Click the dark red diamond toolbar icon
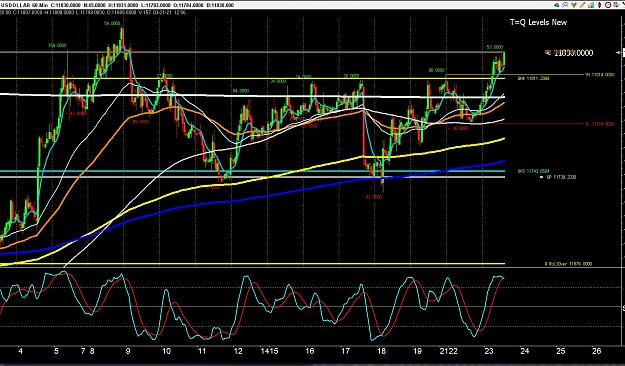The height and width of the screenshot is (366, 625). click(x=599, y=5)
